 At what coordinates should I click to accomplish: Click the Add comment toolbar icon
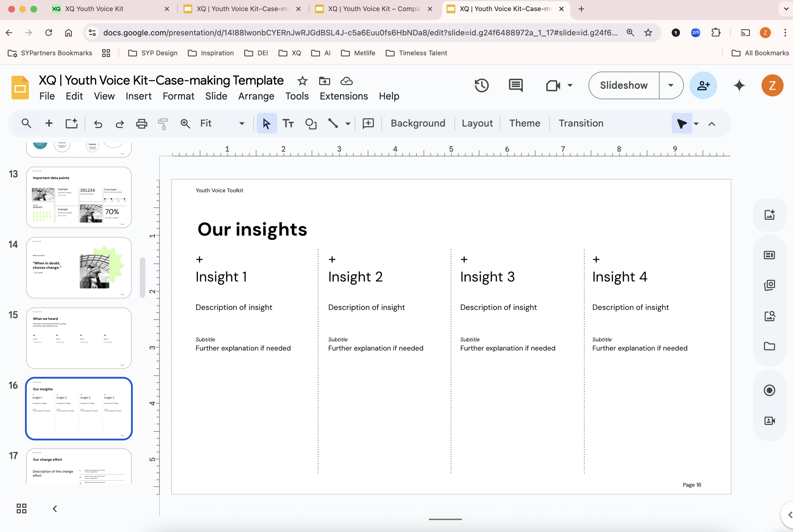tap(368, 124)
